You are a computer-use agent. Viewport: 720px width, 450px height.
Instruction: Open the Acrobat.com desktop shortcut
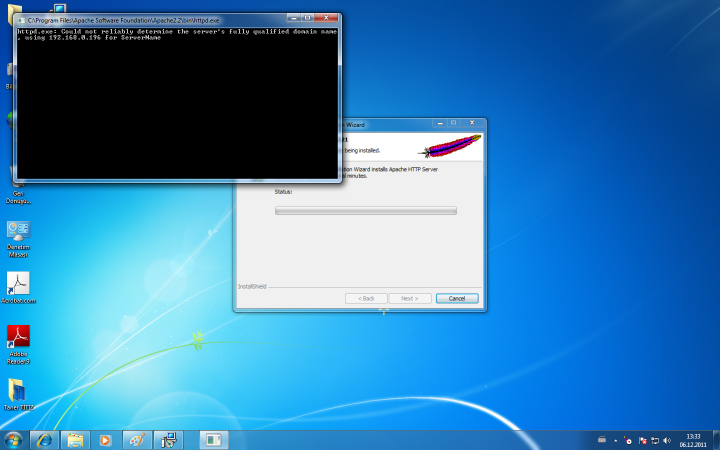[18, 284]
